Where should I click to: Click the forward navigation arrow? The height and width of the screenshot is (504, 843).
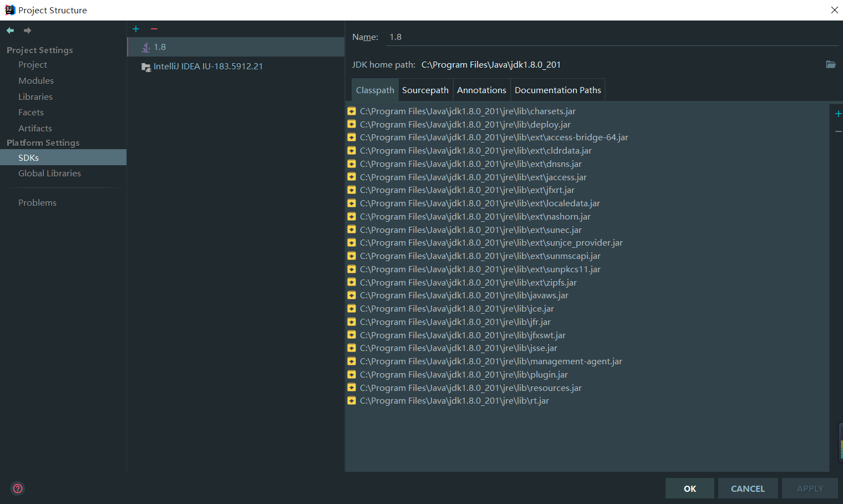click(27, 30)
